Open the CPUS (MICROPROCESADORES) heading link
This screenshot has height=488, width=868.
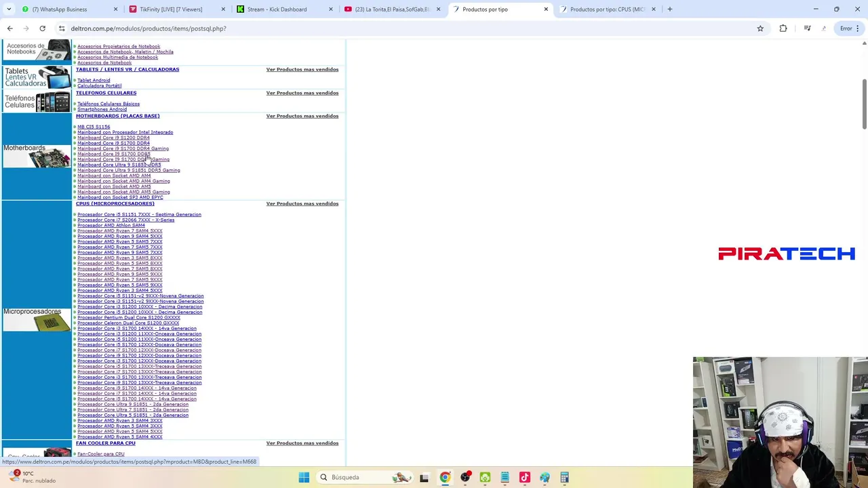click(x=115, y=203)
